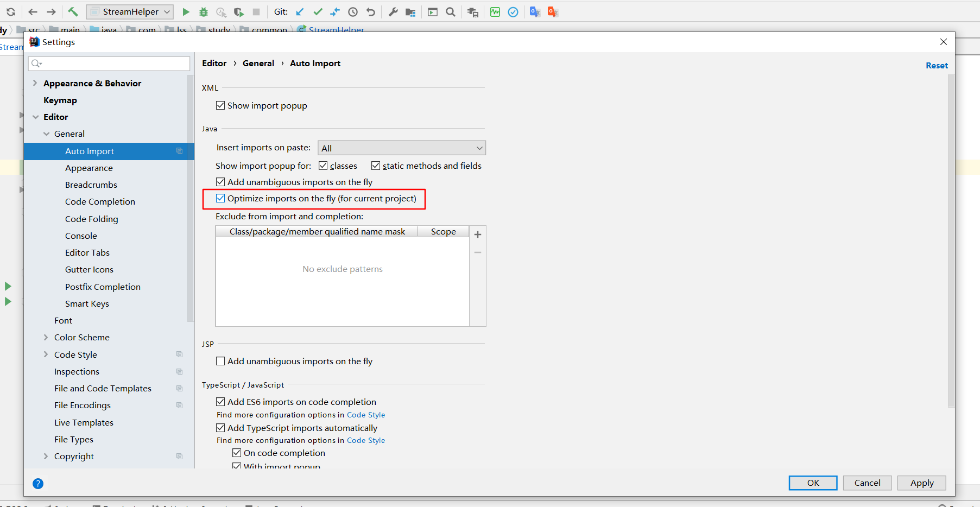Screen dimensions: 980x507
Task: Expand the Color Scheme node arrow
Action: [46, 337]
